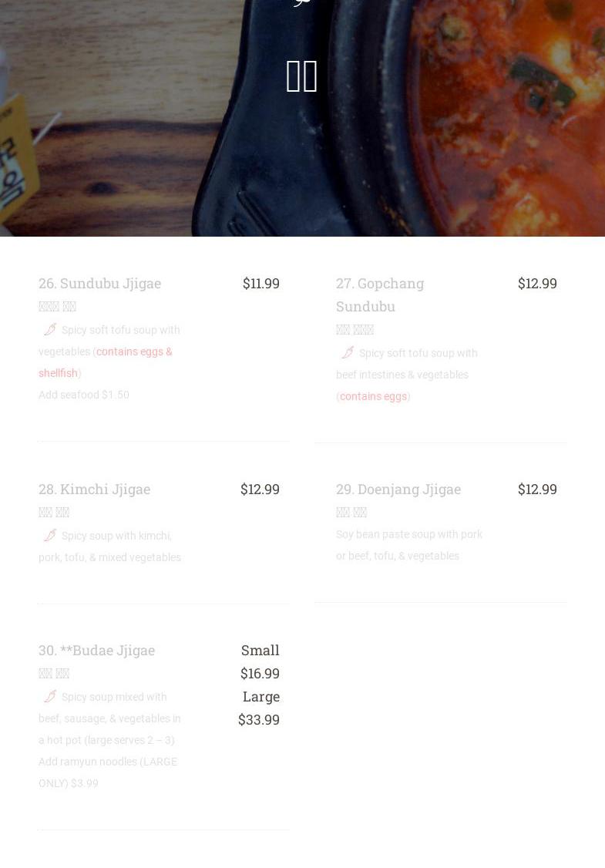The height and width of the screenshot is (868, 605).
Task: Open the 30. **Budae Jjigae item title
Action: click(96, 651)
